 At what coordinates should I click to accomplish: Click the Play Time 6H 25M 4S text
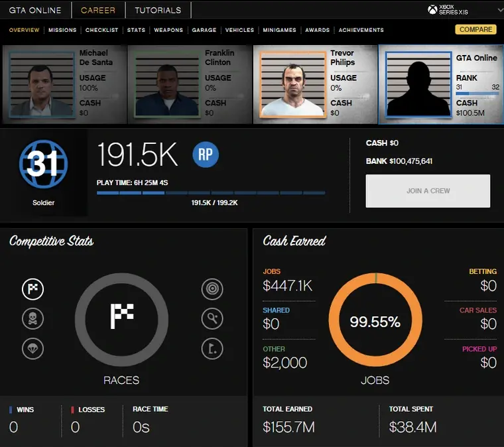tap(132, 182)
